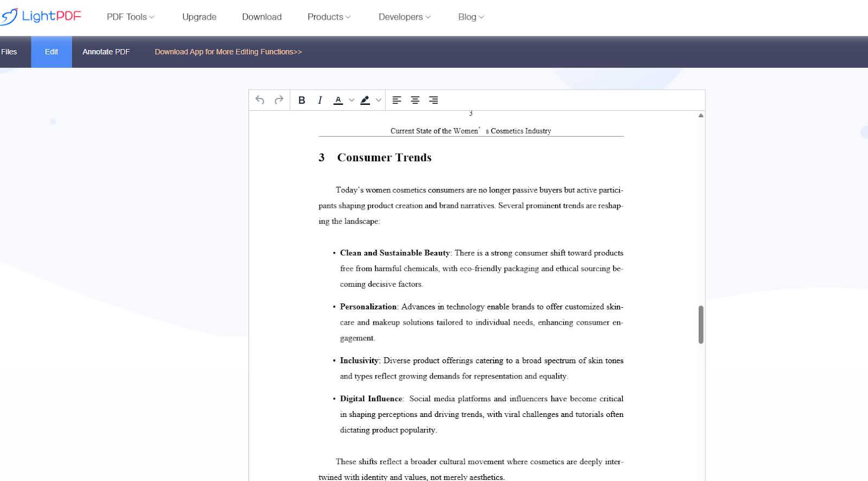Screen dimensions: 868x481
Task: Open the font color dropdown arrow
Action: click(352, 100)
